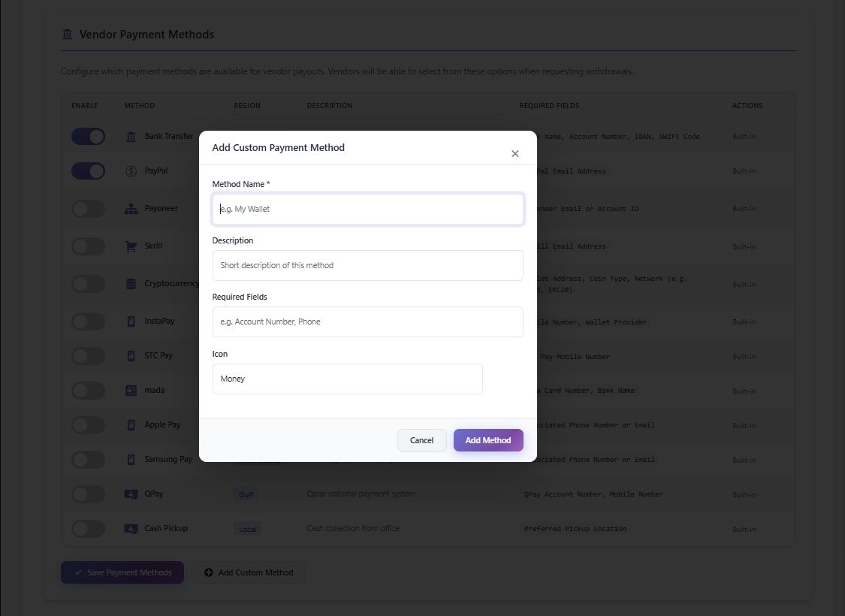Image resolution: width=845 pixels, height=616 pixels.
Task: Cancel the custom payment method dialog
Action: [421, 440]
